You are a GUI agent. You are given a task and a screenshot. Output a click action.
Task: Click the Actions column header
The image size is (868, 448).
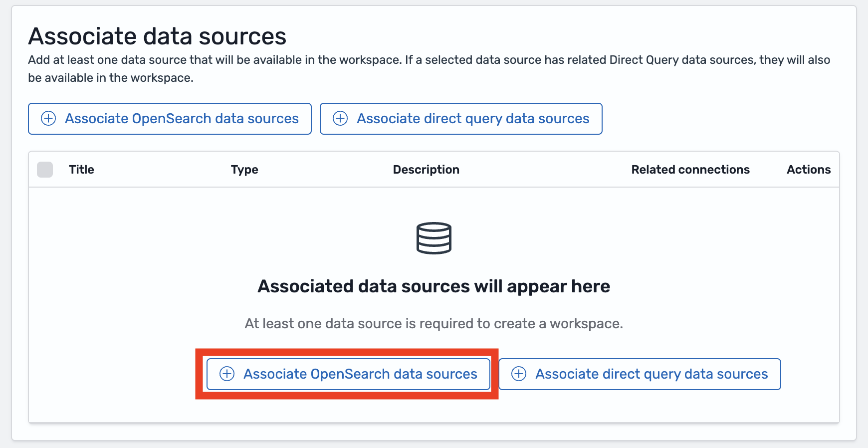click(809, 170)
